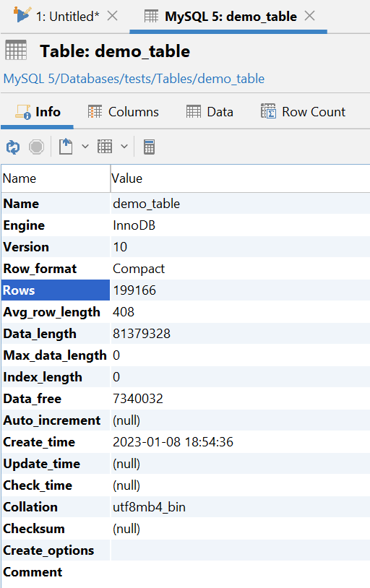Select the Update_time row label

(x=42, y=464)
